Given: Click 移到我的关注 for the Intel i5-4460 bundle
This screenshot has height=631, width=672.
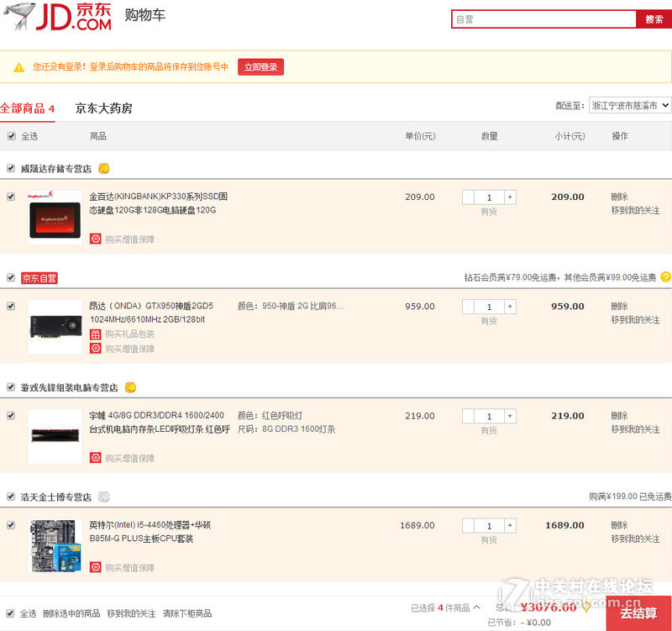Looking at the screenshot, I should (635, 539).
